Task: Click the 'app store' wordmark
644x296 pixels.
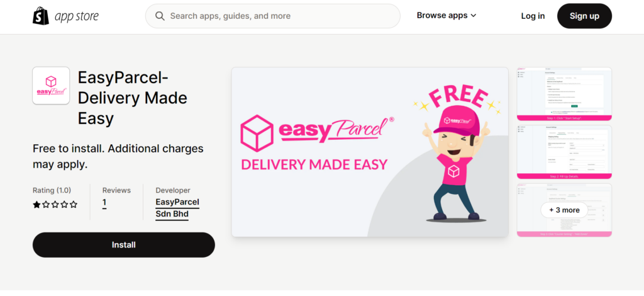Action: click(77, 16)
